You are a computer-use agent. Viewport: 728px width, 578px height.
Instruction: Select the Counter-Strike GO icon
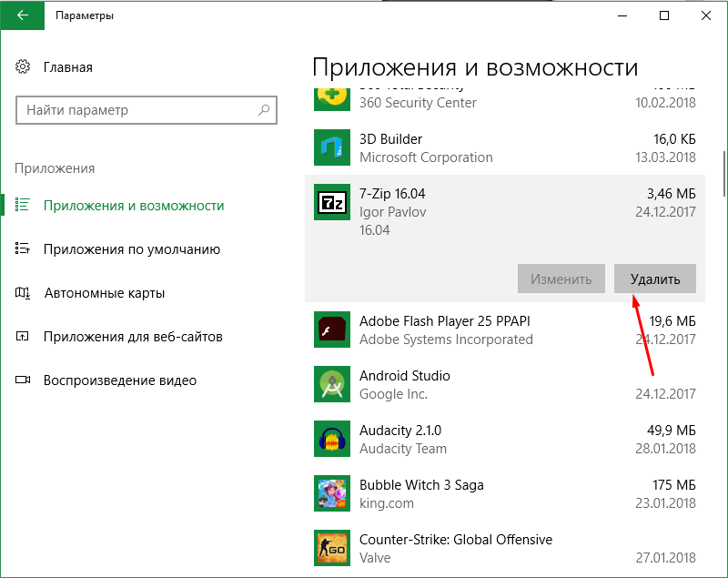[332, 548]
